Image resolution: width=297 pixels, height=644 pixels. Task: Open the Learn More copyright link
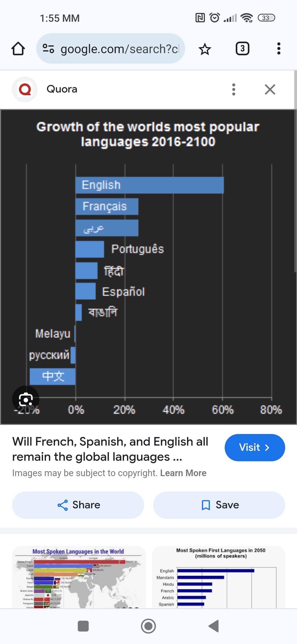[x=183, y=473]
